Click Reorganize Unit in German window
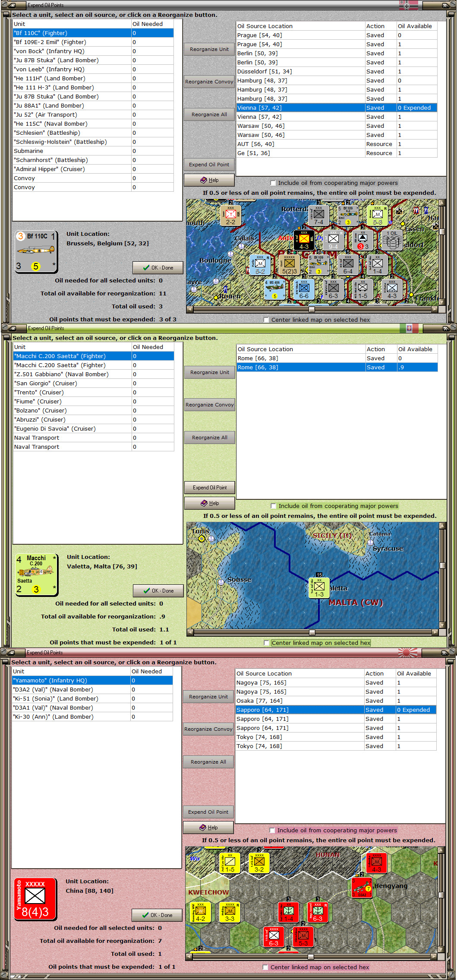Viewport: 457px width, 980px height. click(209, 49)
